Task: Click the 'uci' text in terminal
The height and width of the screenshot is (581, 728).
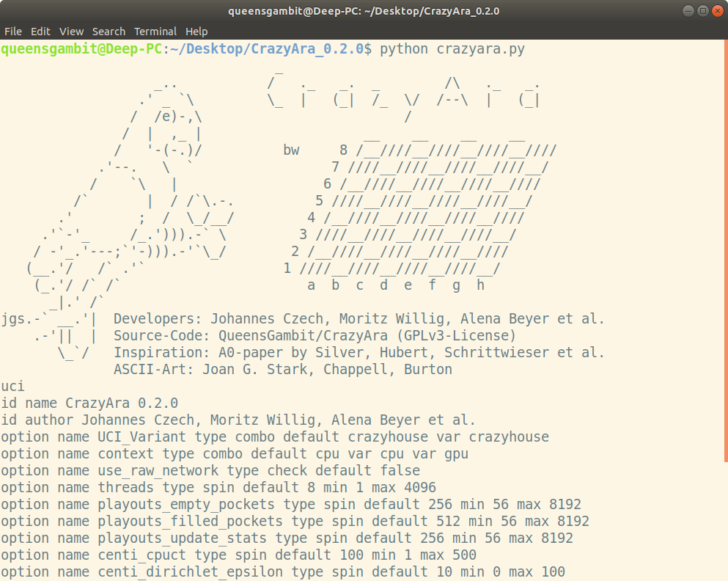Action: (x=12, y=386)
